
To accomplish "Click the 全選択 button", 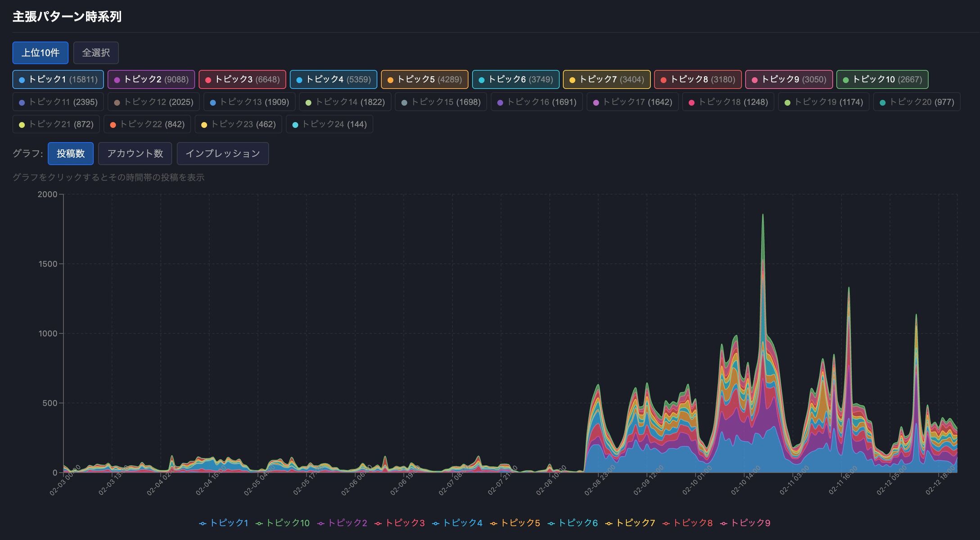I will (96, 53).
